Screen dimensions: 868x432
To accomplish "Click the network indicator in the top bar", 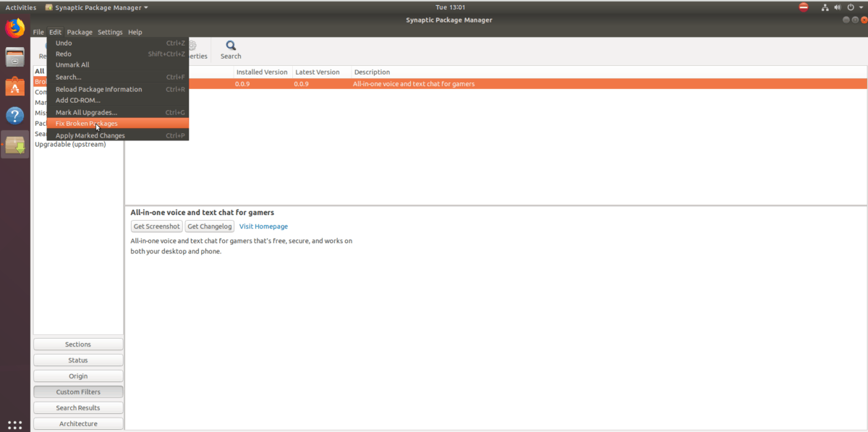I will point(825,7).
